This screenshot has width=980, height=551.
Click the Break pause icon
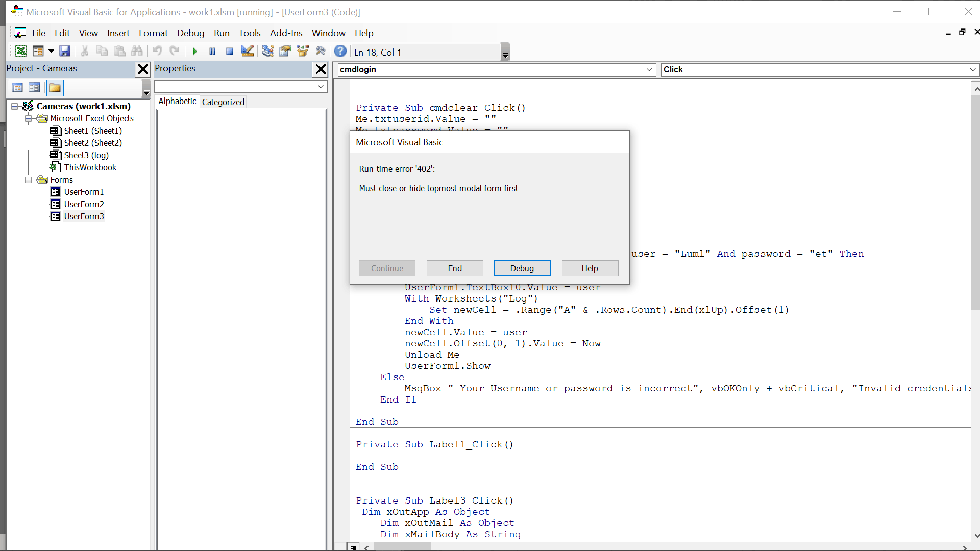[212, 51]
